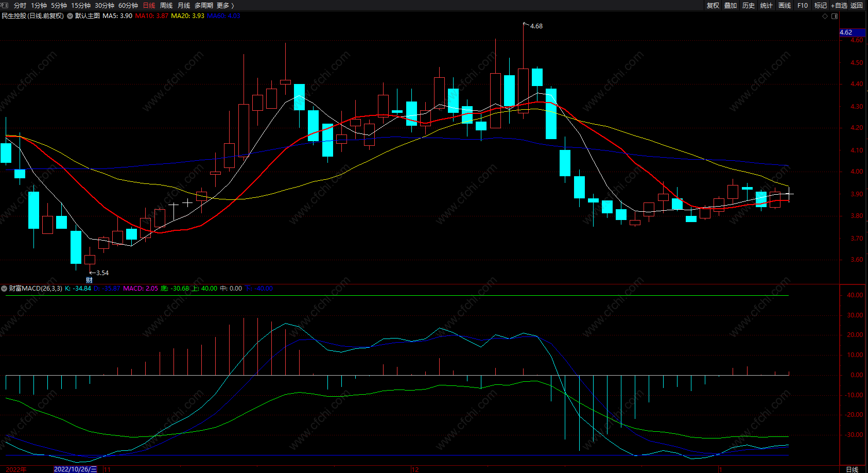This screenshot has width=868, height=473.
Task: Open the F10 company info button
Action: pos(803,6)
